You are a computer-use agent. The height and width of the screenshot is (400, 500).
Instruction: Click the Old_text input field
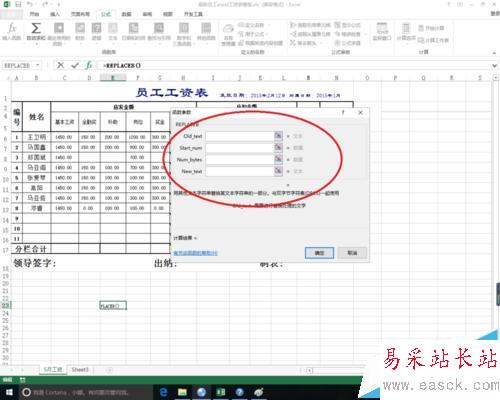240,136
